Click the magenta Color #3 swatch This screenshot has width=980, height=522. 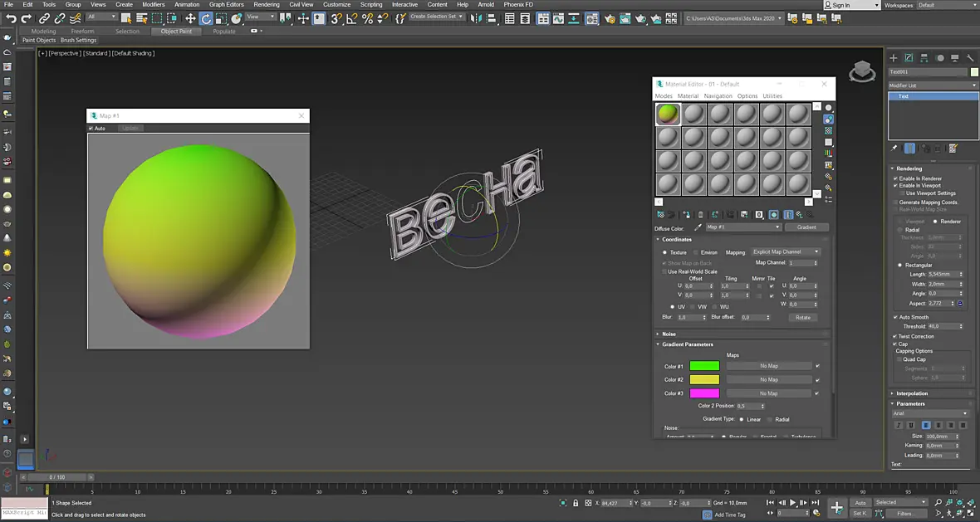(x=704, y=393)
